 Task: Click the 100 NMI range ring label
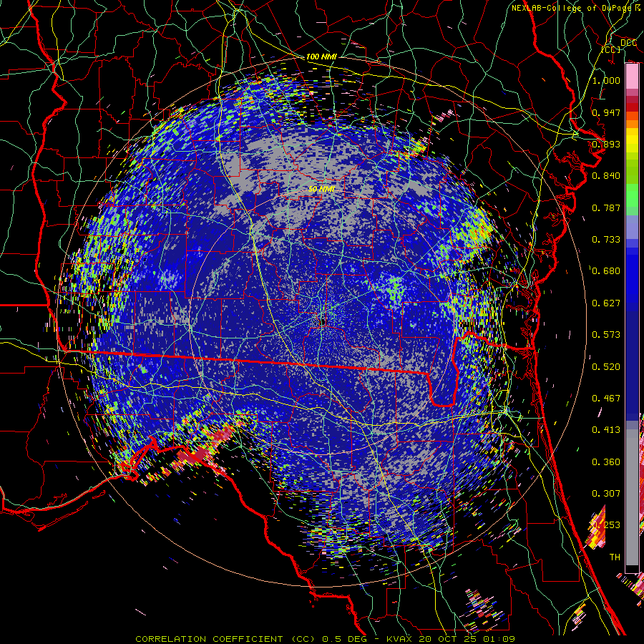pos(321,57)
